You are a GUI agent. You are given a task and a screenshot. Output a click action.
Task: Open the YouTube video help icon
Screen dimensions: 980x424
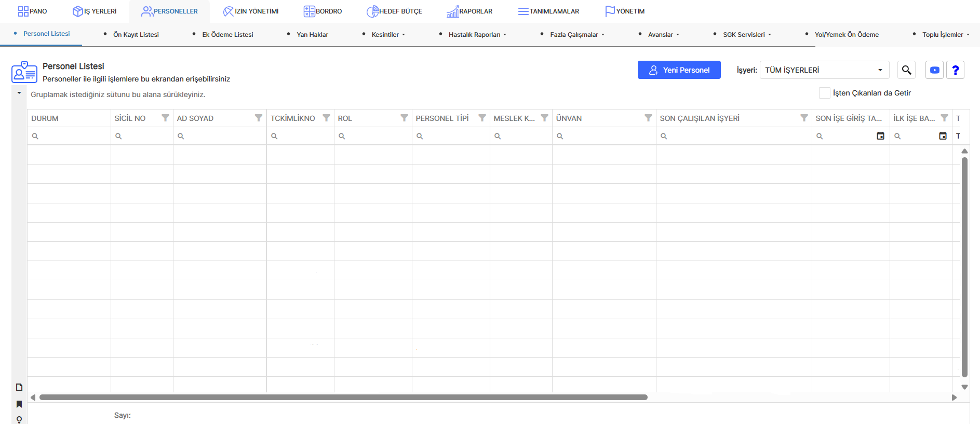pos(934,70)
